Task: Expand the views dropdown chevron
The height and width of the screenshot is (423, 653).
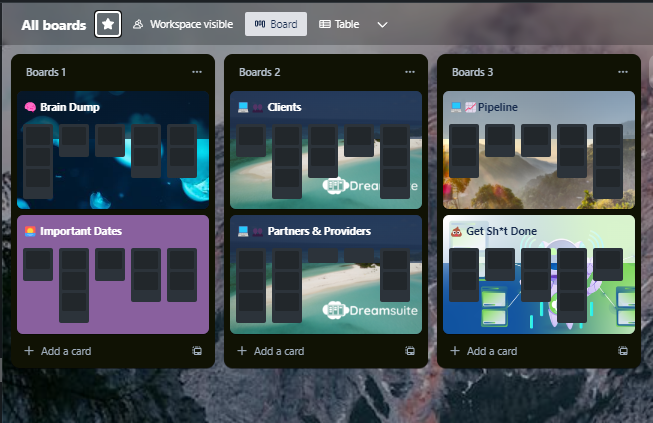Action: pyautogui.click(x=382, y=25)
